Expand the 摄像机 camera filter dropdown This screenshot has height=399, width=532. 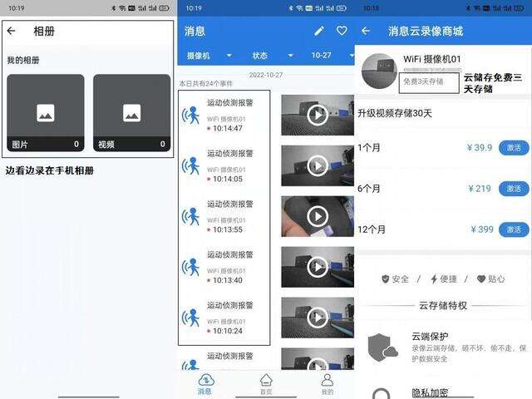(209, 56)
